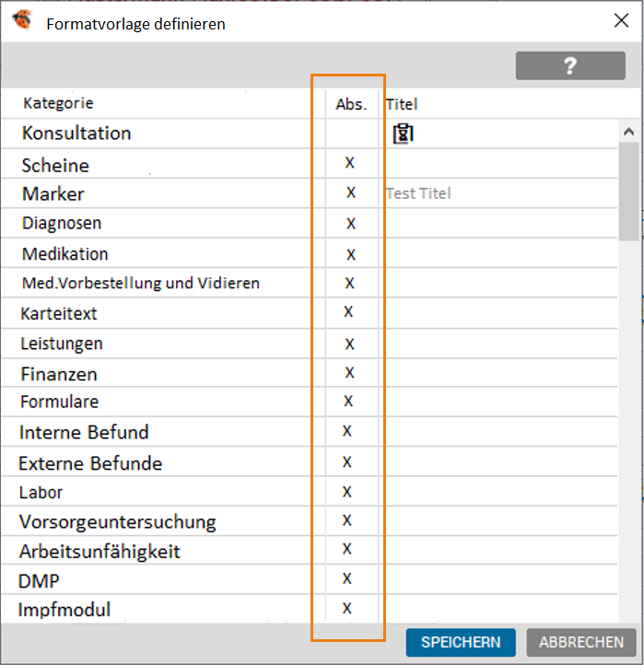Select the Externe Befunde category row
Screen dimensions: 644x665
pos(90,462)
